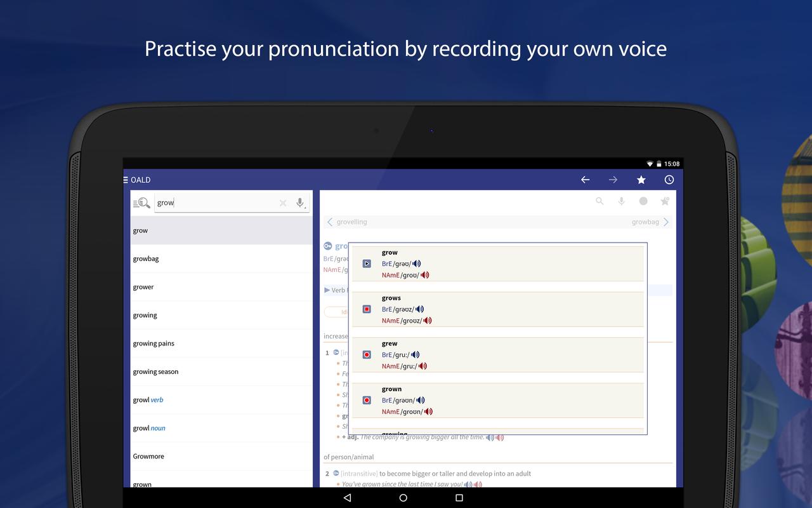
Task: Play NAmE audio for 'grew'
Action: [423, 366]
